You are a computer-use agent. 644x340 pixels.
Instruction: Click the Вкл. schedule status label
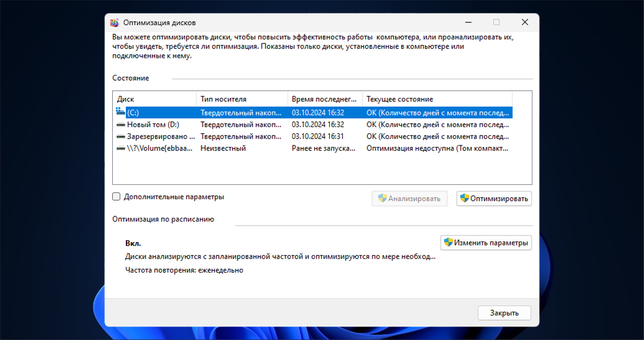(x=133, y=243)
